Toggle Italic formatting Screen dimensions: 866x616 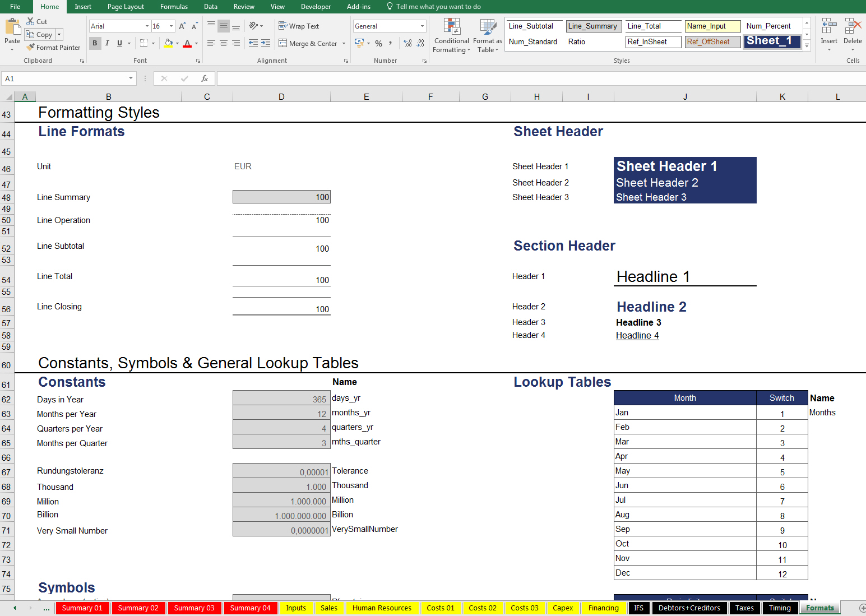(106, 43)
